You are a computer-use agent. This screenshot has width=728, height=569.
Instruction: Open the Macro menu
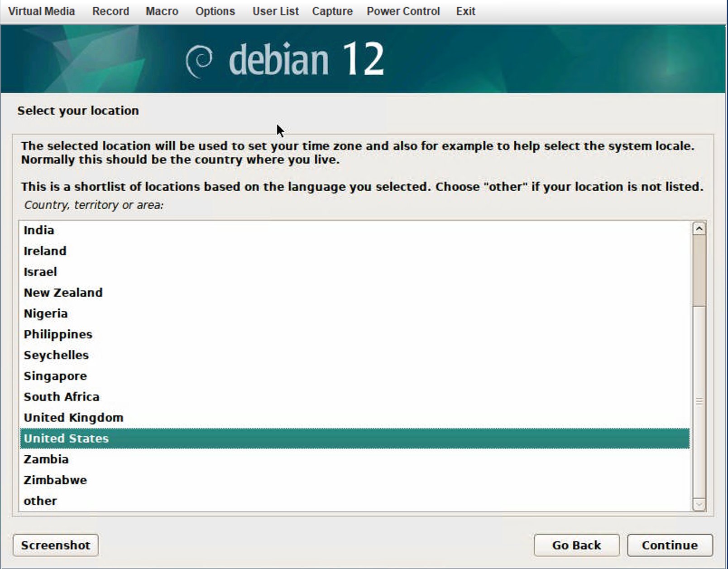coord(162,11)
